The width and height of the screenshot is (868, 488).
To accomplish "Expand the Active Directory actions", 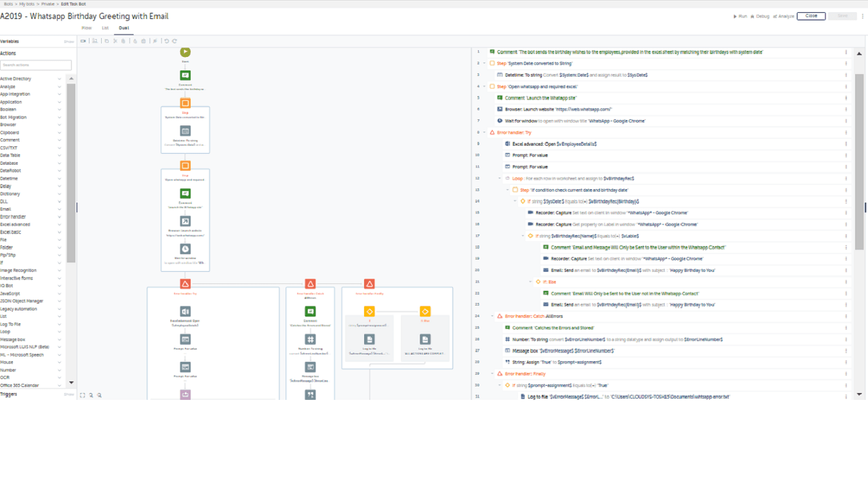I will pos(59,79).
